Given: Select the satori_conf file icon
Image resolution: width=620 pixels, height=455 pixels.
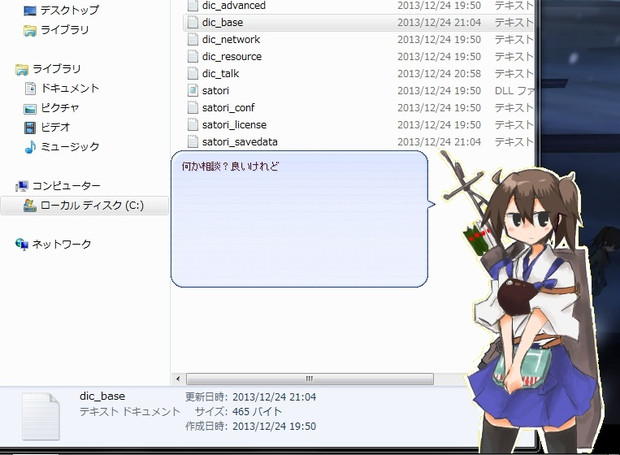Looking at the screenshot, I should tap(193, 108).
